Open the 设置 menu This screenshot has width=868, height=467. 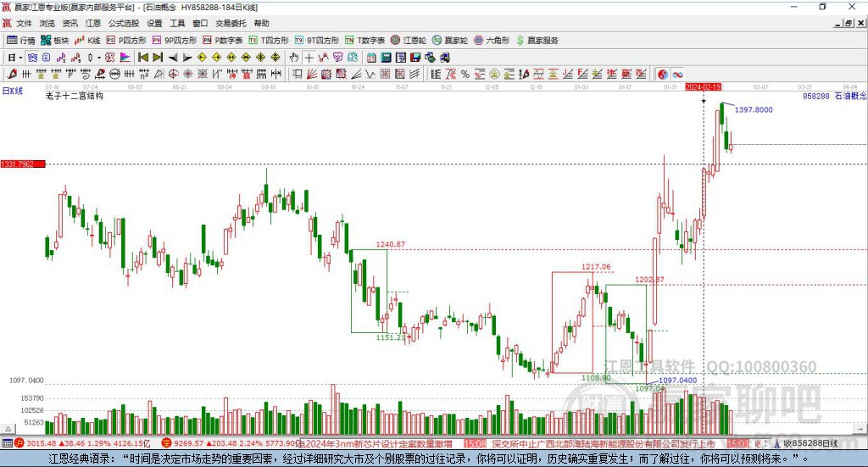[154, 23]
